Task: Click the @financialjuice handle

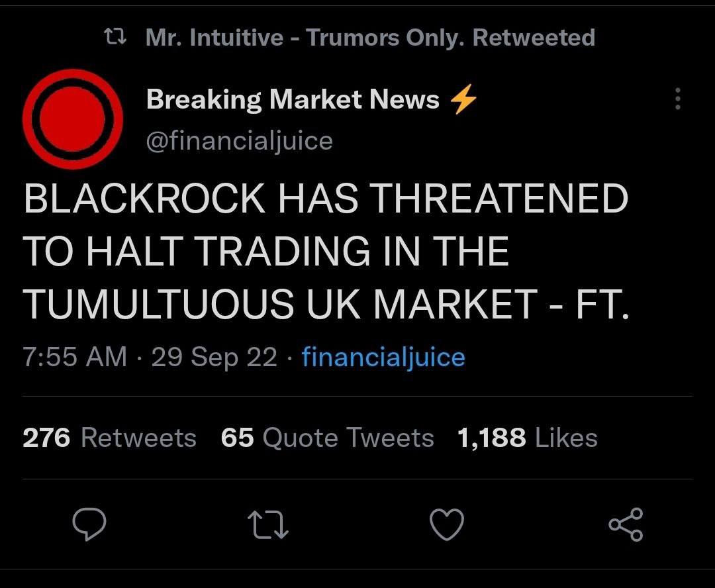Action: point(239,140)
